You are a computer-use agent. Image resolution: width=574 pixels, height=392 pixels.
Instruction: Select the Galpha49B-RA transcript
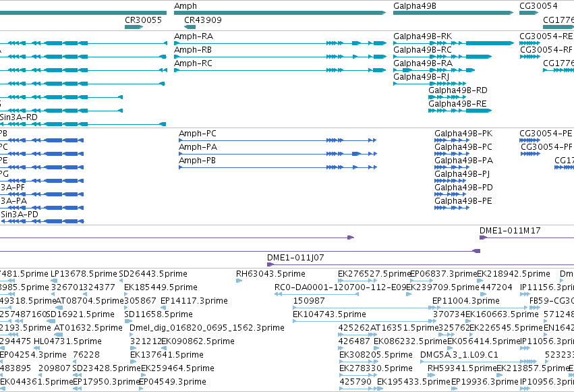click(434, 70)
